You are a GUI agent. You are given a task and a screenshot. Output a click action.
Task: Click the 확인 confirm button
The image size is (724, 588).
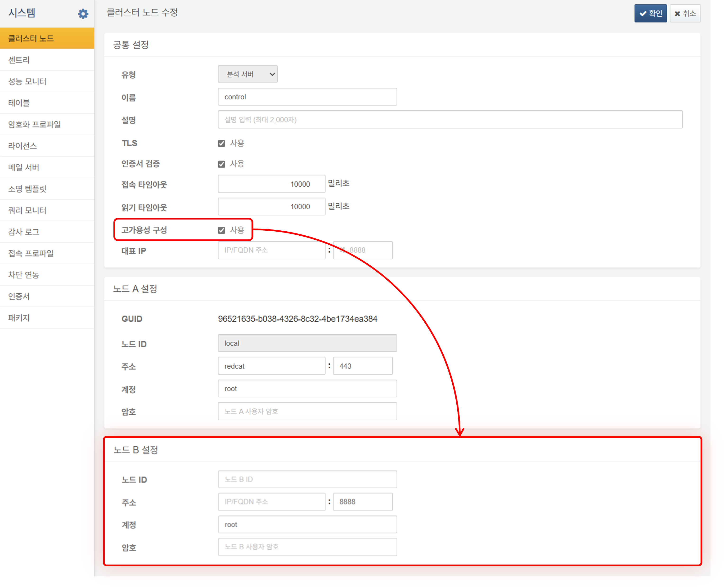point(650,13)
